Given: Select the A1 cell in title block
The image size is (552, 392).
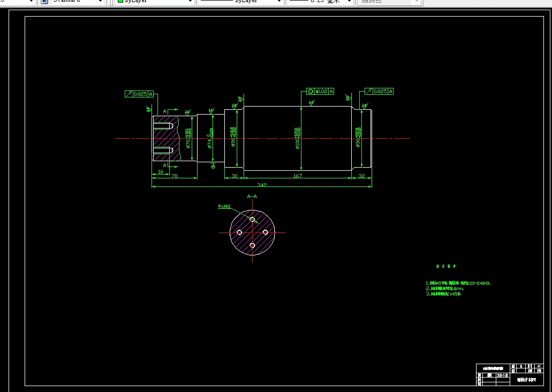Looking at the screenshot, I should click(x=539, y=366).
